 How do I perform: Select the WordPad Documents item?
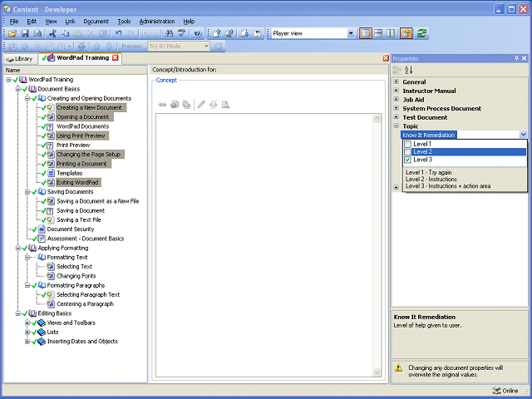(x=83, y=126)
